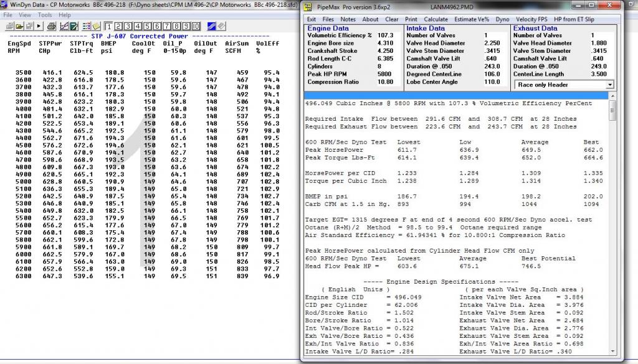Screen dimensions: 638x364
Task: Click the printer icon in WinDyn toolbar
Action: click(x=51, y=26)
